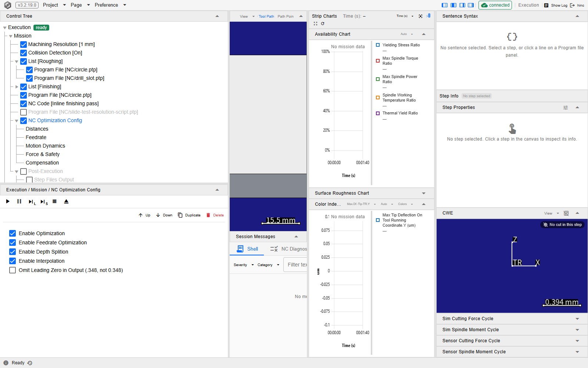Viewport: 588px width, 368px height.
Task: Click the hand pointer icon in Step Properties
Action: (x=512, y=128)
